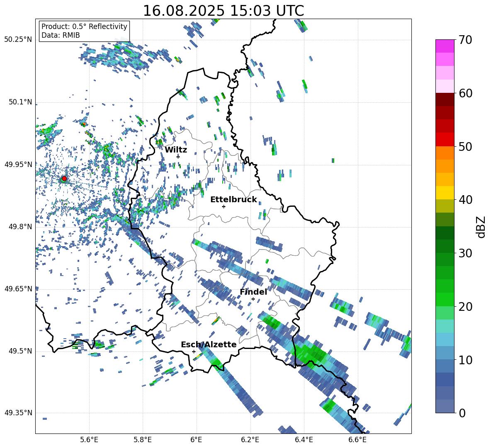Viewport: 491px width, 448px height.
Task: Click the colorbar tick label 30
Action: [465, 253]
